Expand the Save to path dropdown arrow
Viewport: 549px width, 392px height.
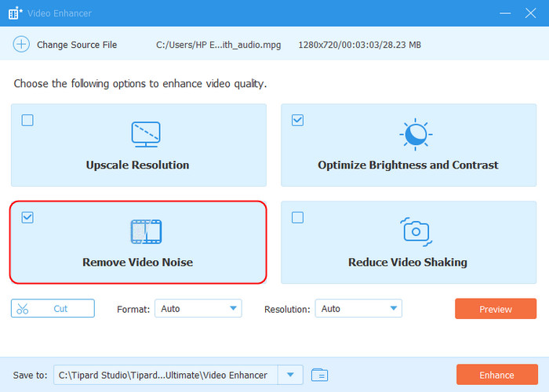tap(291, 375)
